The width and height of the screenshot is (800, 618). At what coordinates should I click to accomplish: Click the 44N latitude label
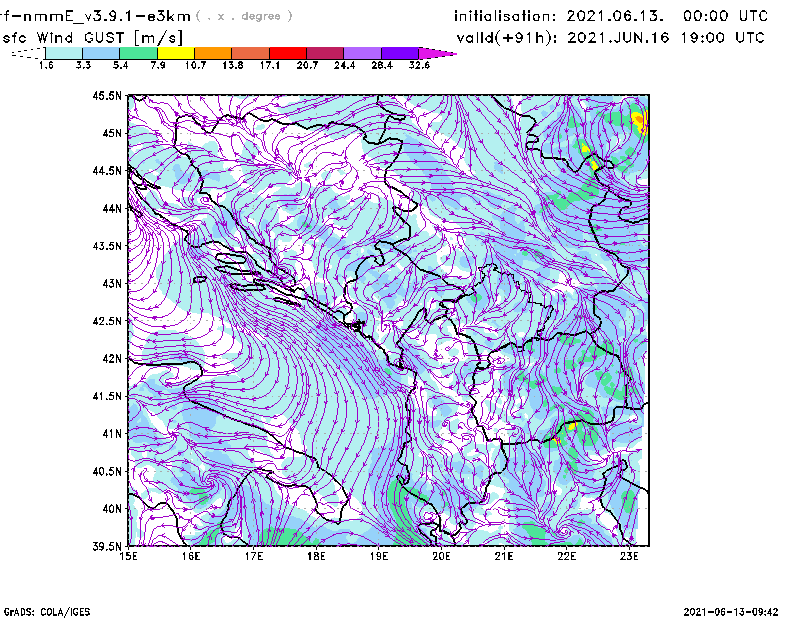112,208
